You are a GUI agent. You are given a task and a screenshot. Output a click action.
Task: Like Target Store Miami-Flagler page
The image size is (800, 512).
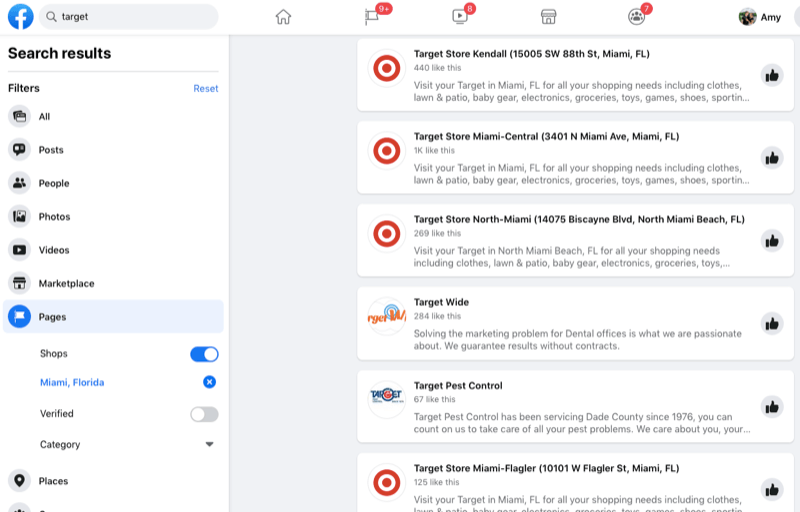point(772,490)
